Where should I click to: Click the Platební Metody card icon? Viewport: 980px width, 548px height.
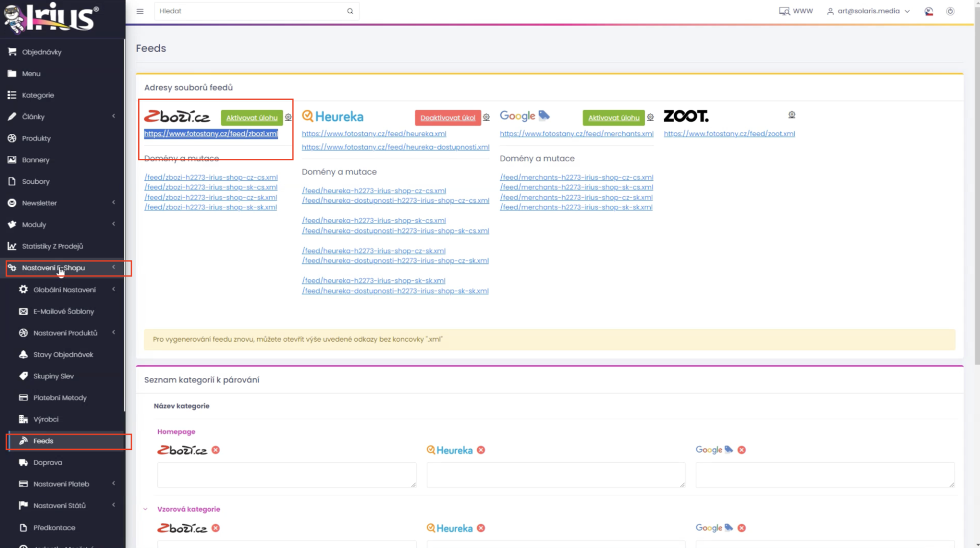23,398
